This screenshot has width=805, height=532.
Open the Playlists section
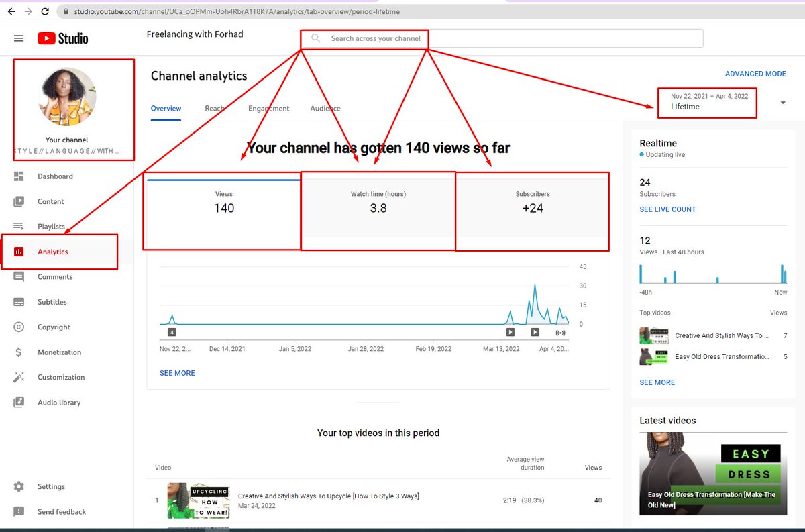pyautogui.click(x=51, y=226)
